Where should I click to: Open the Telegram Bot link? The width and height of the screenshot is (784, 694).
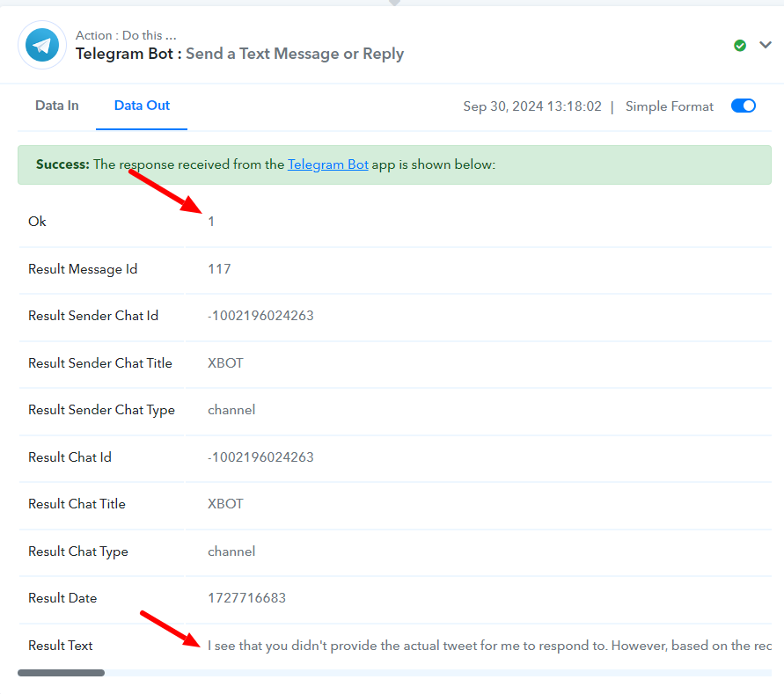(x=328, y=164)
